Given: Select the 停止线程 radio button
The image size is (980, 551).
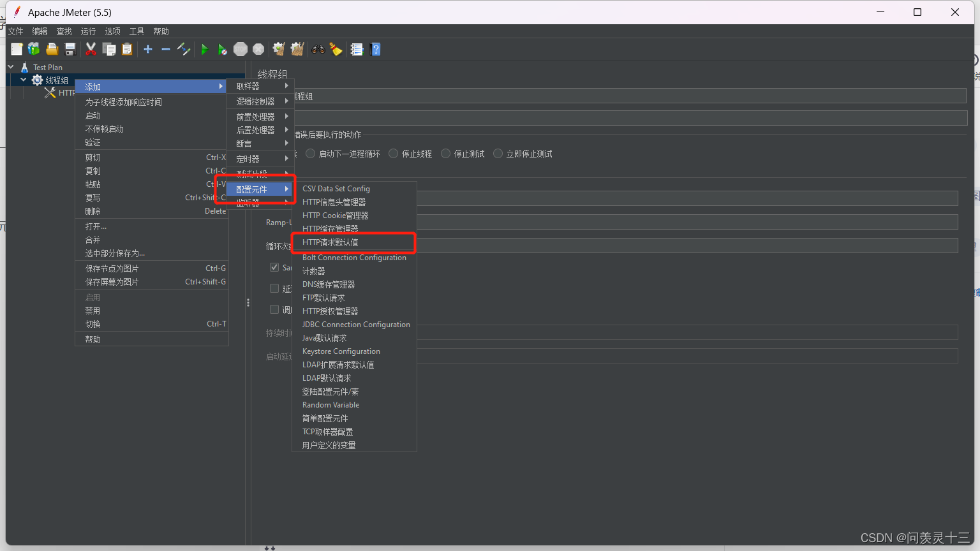Looking at the screenshot, I should 394,154.
